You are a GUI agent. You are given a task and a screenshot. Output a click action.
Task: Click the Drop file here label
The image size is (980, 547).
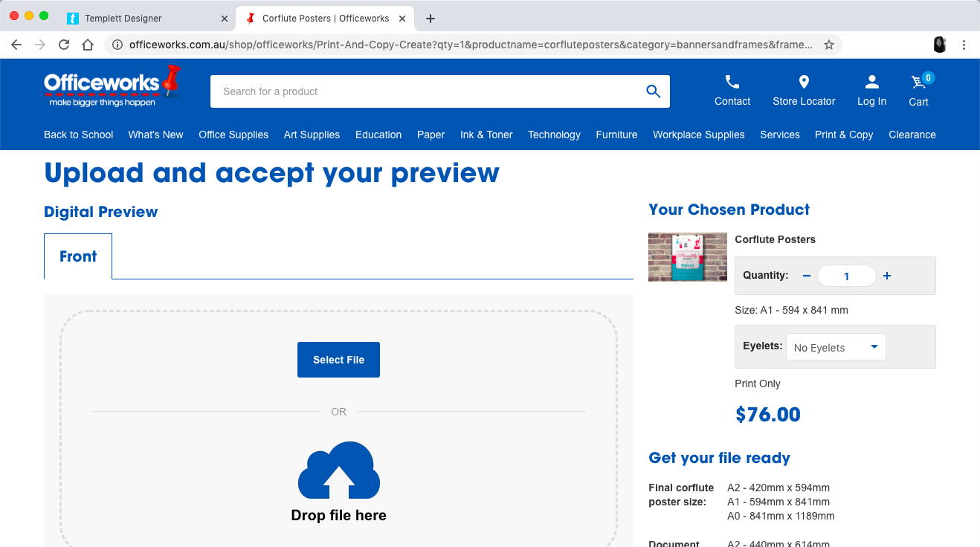pos(339,515)
